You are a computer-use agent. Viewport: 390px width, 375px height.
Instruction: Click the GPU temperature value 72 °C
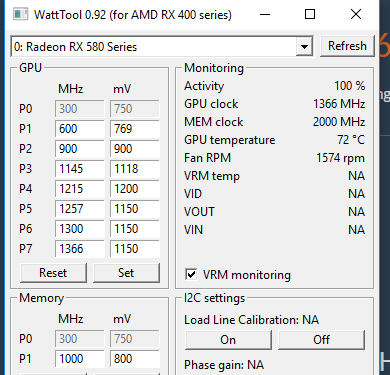(351, 140)
